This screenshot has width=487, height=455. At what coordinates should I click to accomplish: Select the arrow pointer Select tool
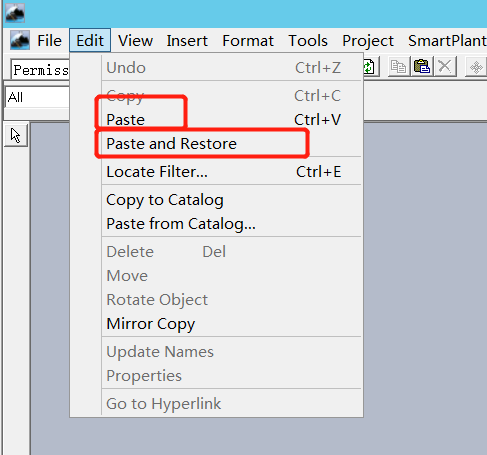(16, 135)
